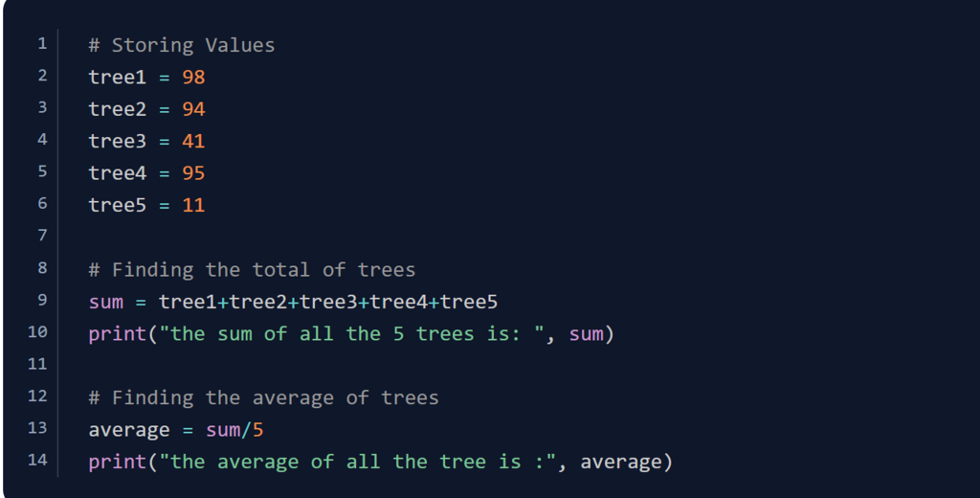Place cursor on the value 41
Screen dimensions: 980x498
(193, 141)
